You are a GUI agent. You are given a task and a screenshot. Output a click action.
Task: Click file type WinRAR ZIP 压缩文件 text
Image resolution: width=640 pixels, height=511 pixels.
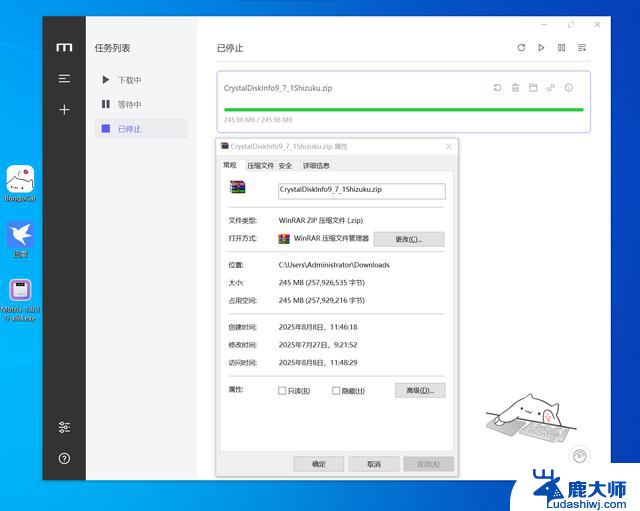[320, 220]
